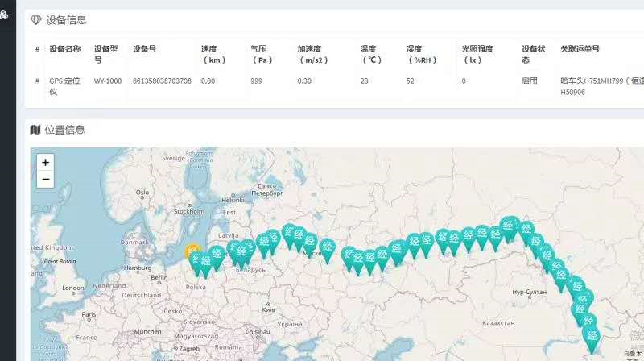
Task: Click the device number 861358038703708
Action: [162, 81]
